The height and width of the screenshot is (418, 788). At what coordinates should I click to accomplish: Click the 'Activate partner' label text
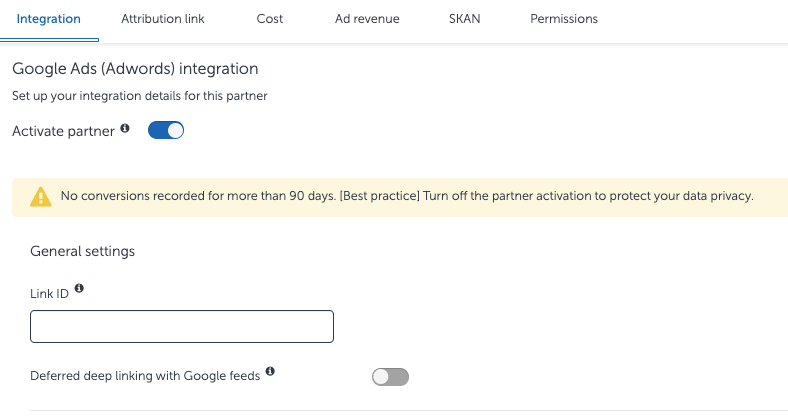[63, 131]
